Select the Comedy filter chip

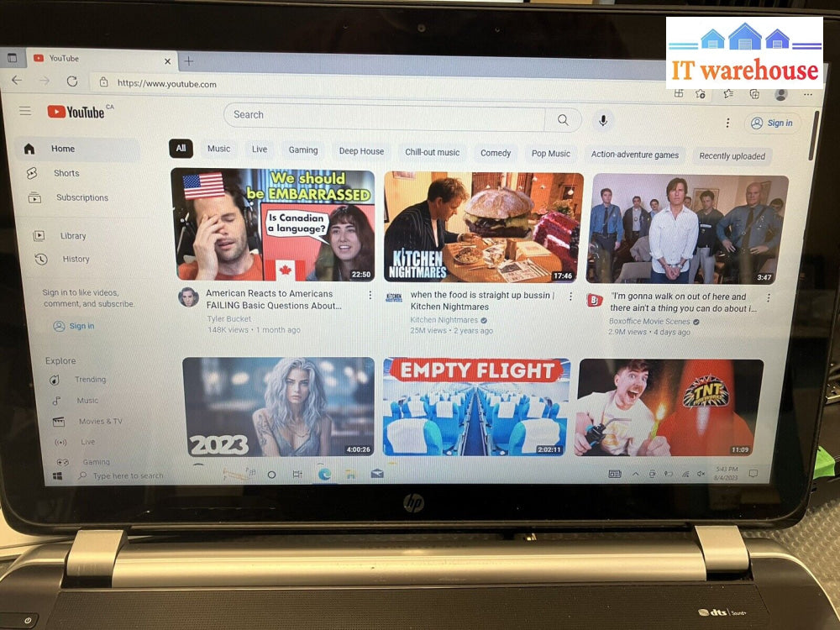coord(496,153)
